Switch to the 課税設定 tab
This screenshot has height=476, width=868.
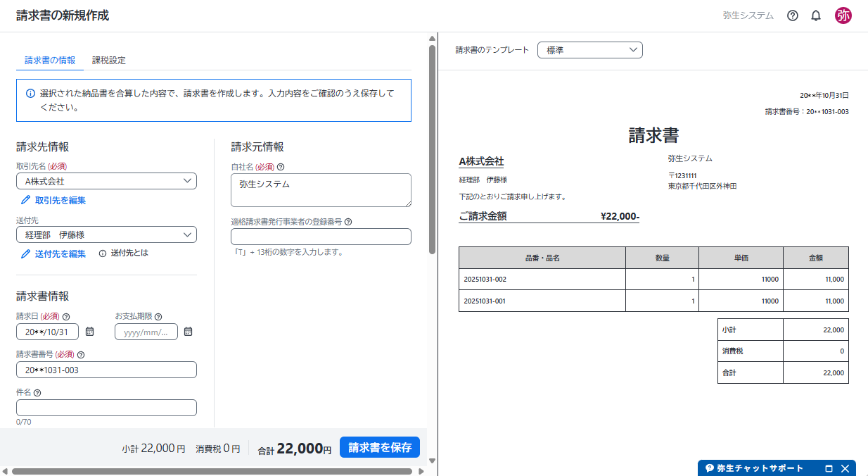coord(109,61)
